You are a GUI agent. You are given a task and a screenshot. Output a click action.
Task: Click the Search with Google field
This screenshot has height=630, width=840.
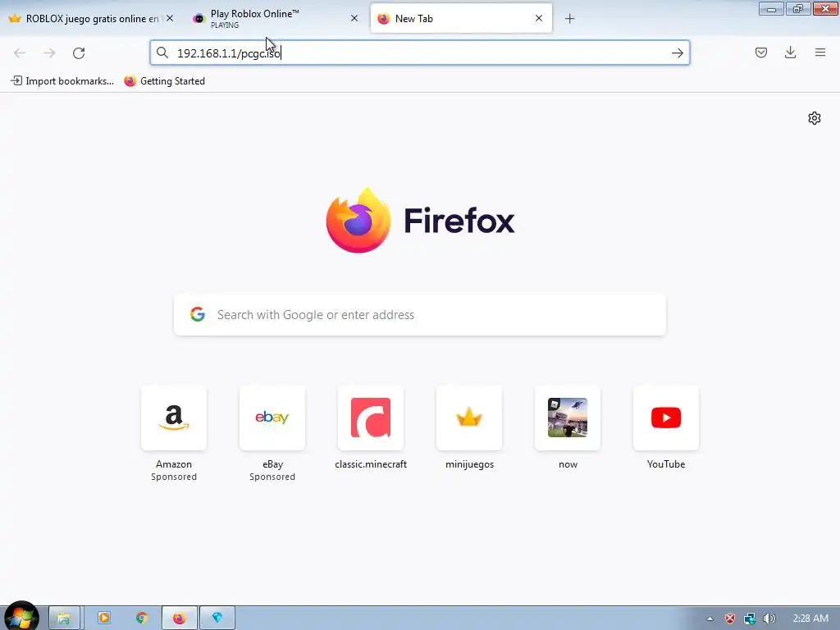(420, 315)
